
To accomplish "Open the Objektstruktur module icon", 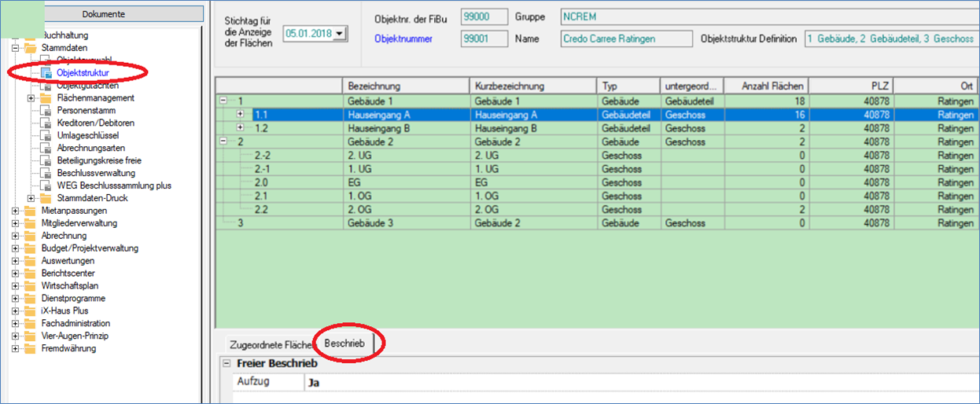I will coord(46,73).
